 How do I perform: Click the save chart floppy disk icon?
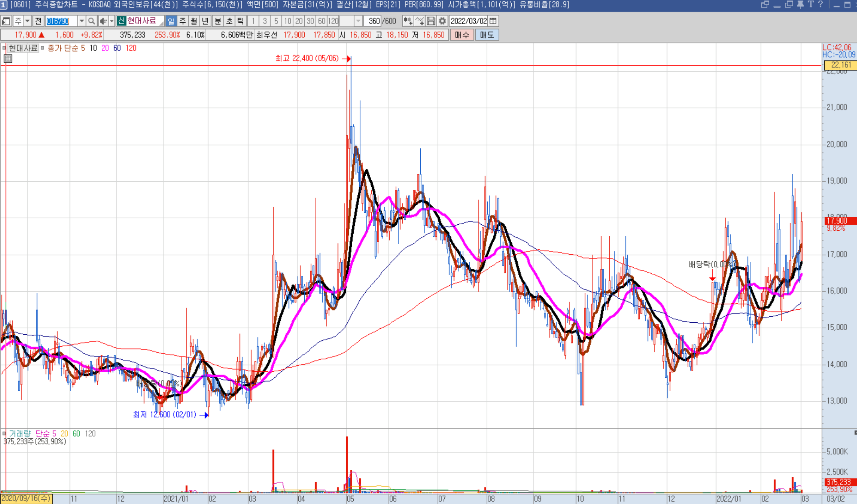tap(431, 21)
